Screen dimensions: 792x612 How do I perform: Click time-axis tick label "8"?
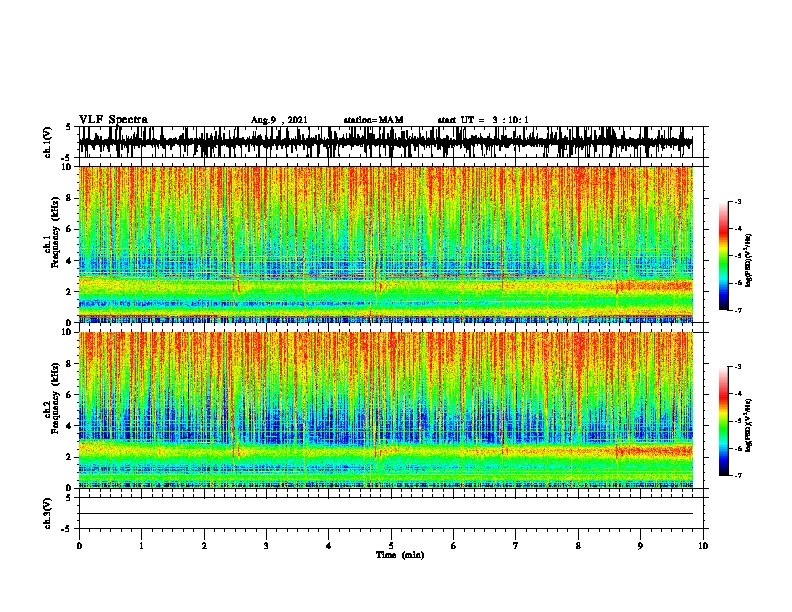pyautogui.click(x=578, y=546)
